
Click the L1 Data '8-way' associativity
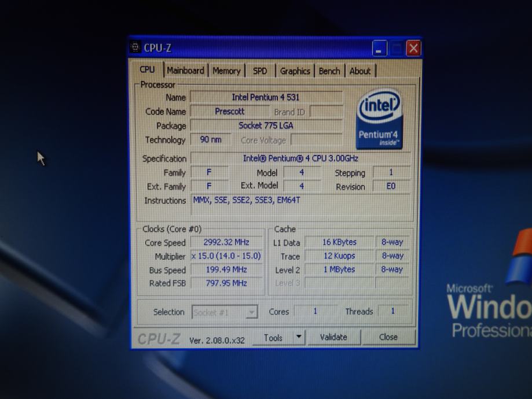tap(392, 242)
